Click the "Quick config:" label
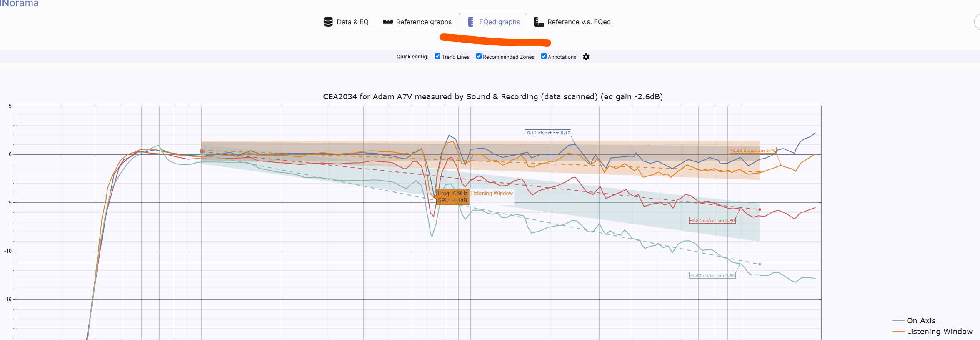 [x=412, y=57]
